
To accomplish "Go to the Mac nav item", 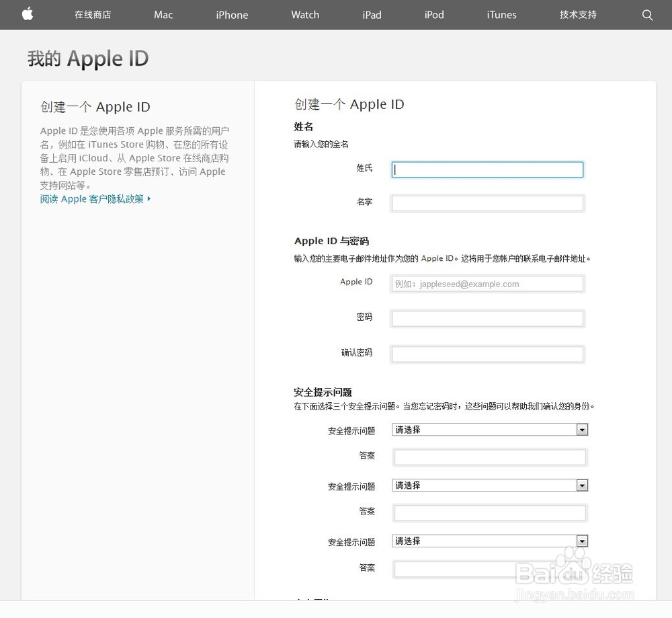I will point(163,15).
